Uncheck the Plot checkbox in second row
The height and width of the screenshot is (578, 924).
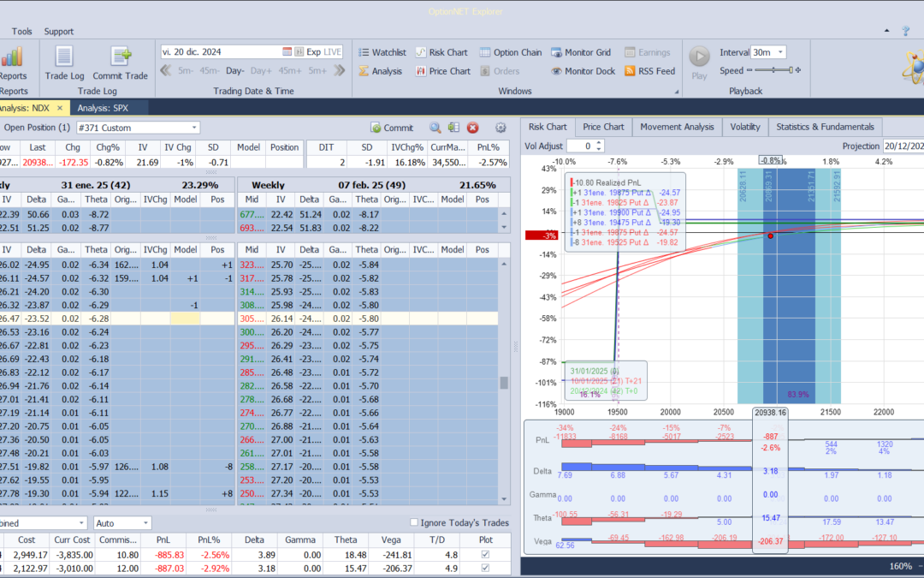(486, 569)
